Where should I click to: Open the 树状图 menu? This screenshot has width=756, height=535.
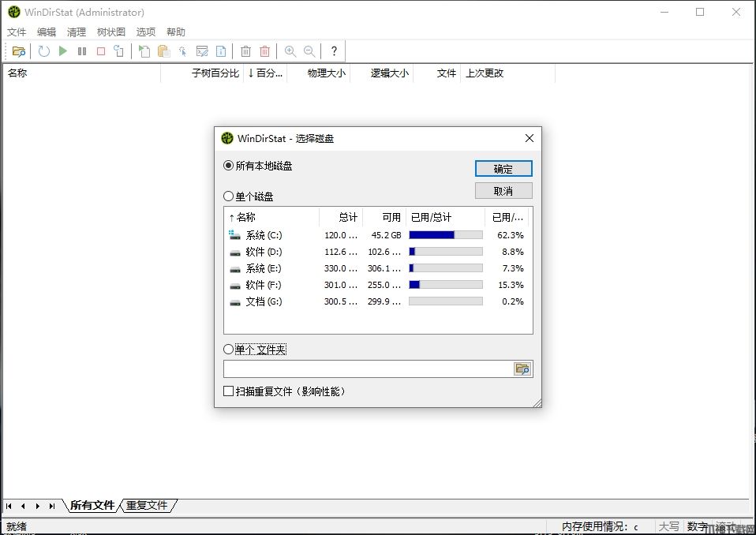[x=111, y=32]
